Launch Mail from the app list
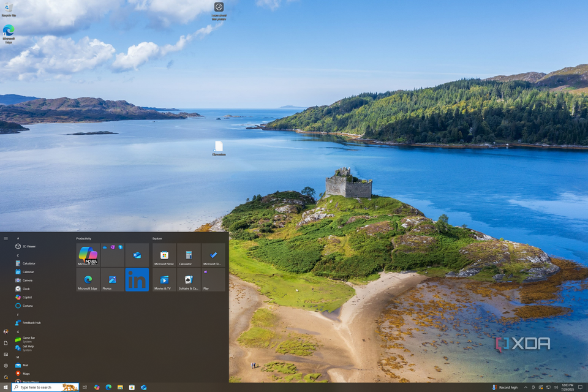 pyautogui.click(x=22, y=365)
